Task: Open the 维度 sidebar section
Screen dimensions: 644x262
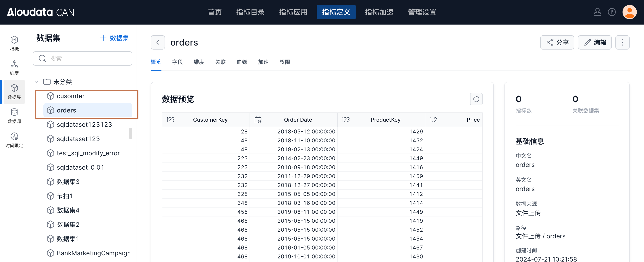Action: [x=14, y=68]
